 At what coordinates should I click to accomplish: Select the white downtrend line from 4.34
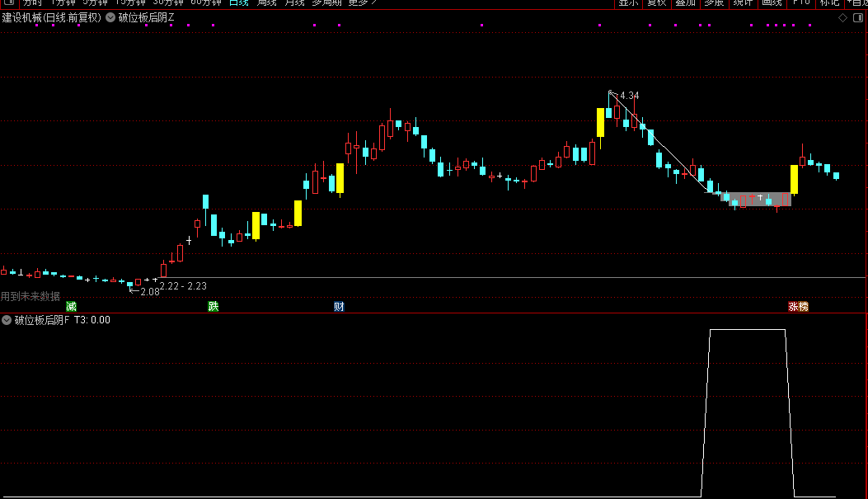click(x=659, y=143)
